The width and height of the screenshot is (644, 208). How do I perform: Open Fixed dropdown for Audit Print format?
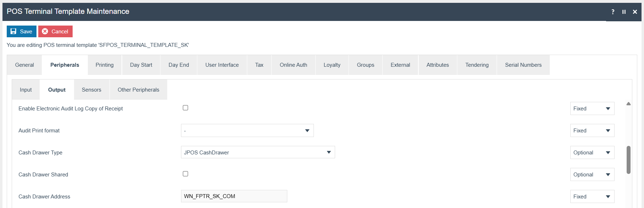(x=592, y=131)
